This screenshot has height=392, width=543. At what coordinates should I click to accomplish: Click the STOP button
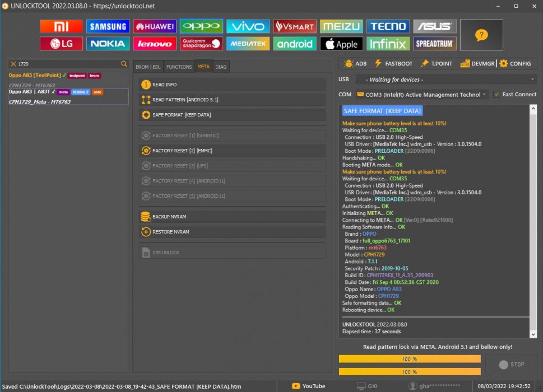(512, 365)
